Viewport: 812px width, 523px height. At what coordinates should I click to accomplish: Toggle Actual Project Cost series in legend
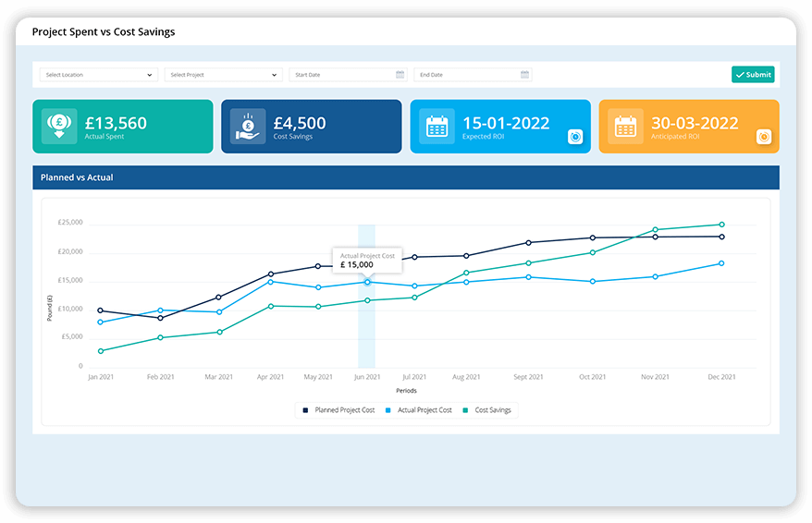419,410
